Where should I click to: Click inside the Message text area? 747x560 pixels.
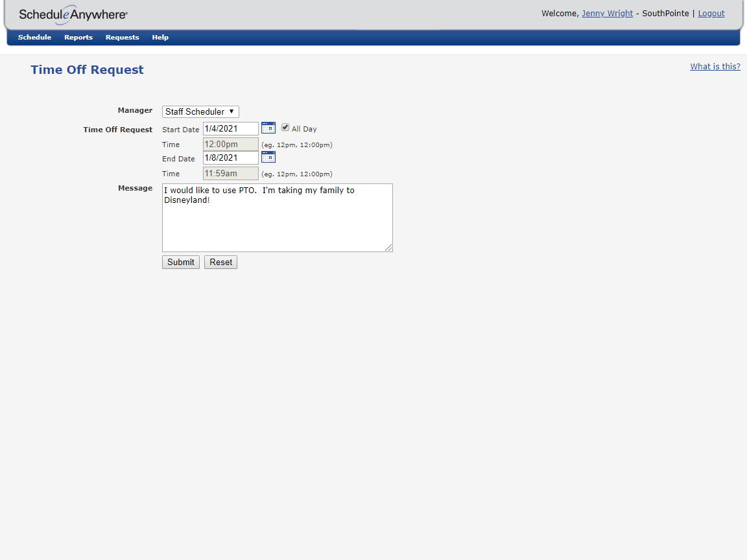click(278, 218)
